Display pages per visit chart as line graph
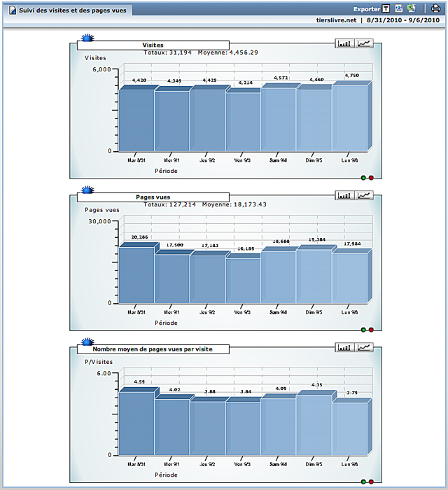The width and height of the screenshot is (448, 490). tap(365, 347)
